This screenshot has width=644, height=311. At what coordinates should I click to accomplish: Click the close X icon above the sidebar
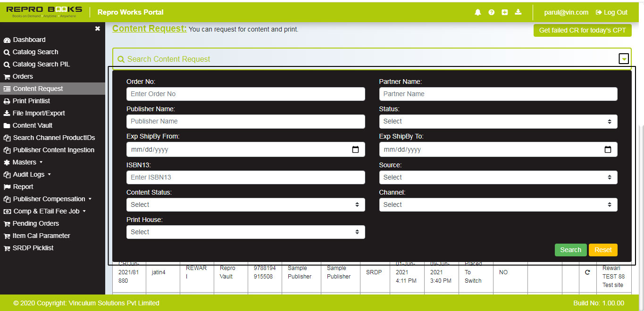97,28
